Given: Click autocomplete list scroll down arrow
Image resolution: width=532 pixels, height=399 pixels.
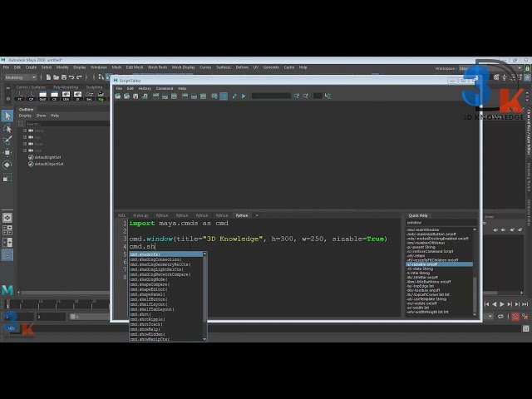Looking at the screenshot, I should point(204,339).
